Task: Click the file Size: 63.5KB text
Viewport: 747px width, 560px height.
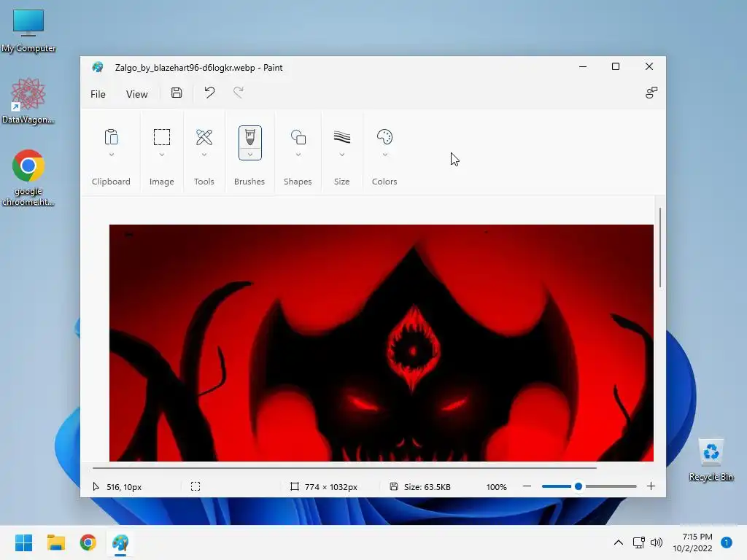Action: point(427,486)
